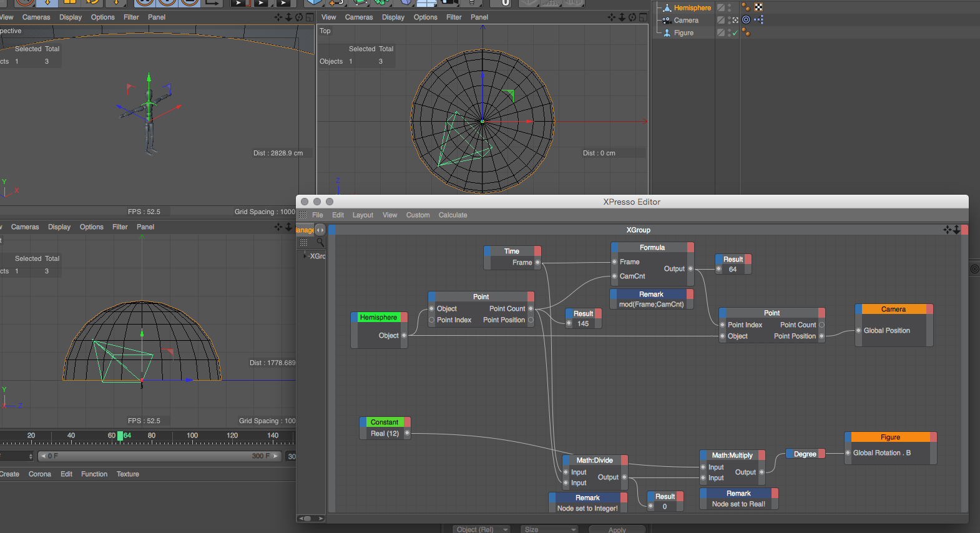Select the Phong tag on Hemisphere
980x533 pixels.
(x=746, y=7)
